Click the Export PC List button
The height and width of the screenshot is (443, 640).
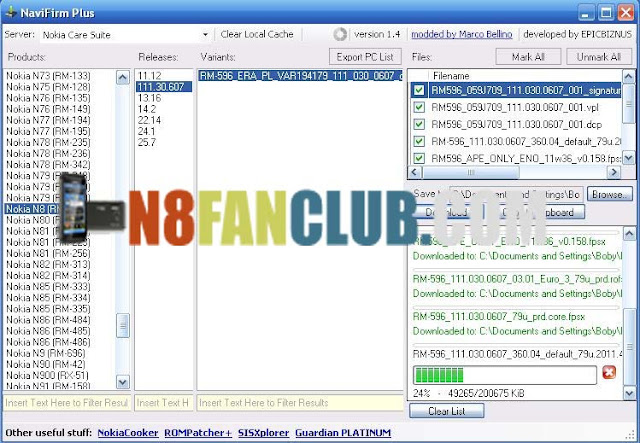click(365, 57)
